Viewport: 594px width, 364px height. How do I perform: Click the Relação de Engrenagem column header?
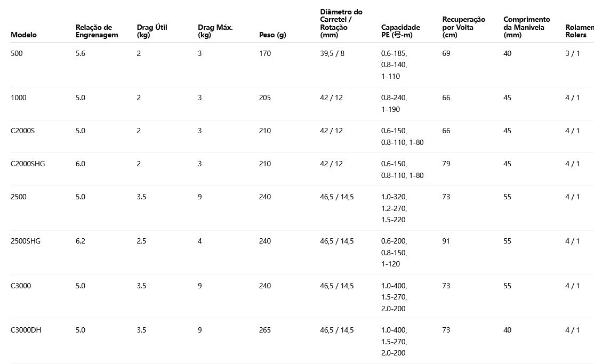97,31
